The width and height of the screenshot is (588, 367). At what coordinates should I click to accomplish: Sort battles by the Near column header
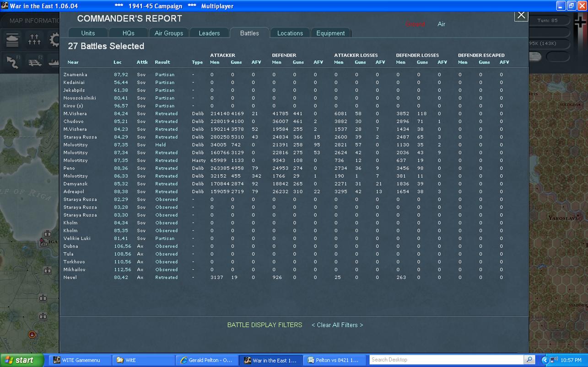point(73,62)
